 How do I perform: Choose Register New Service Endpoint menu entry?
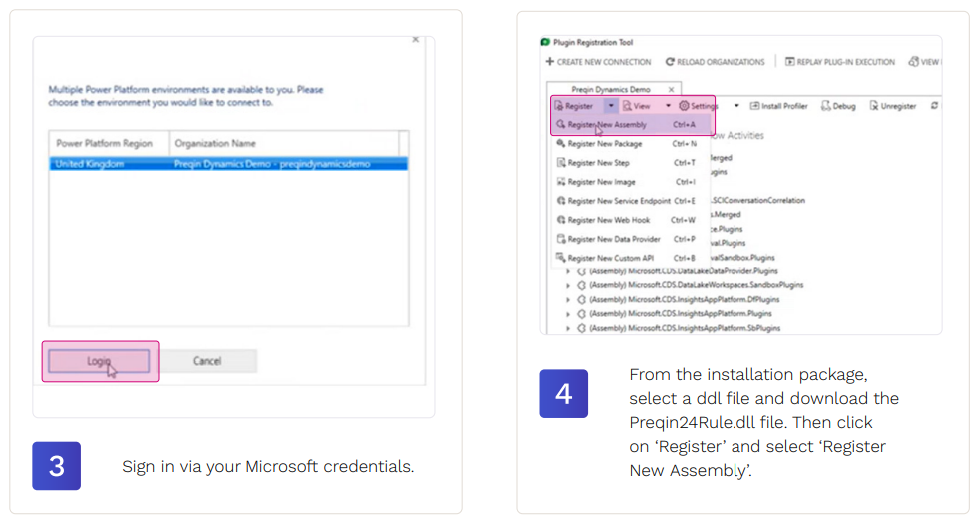click(x=632, y=201)
